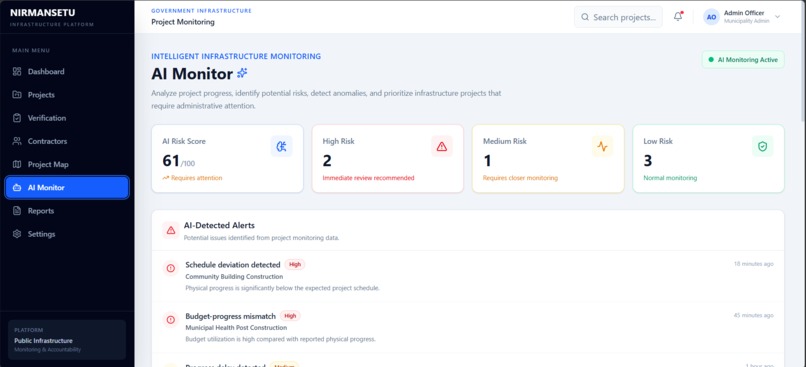Click the AO user avatar
The width and height of the screenshot is (806, 367).
(x=711, y=17)
